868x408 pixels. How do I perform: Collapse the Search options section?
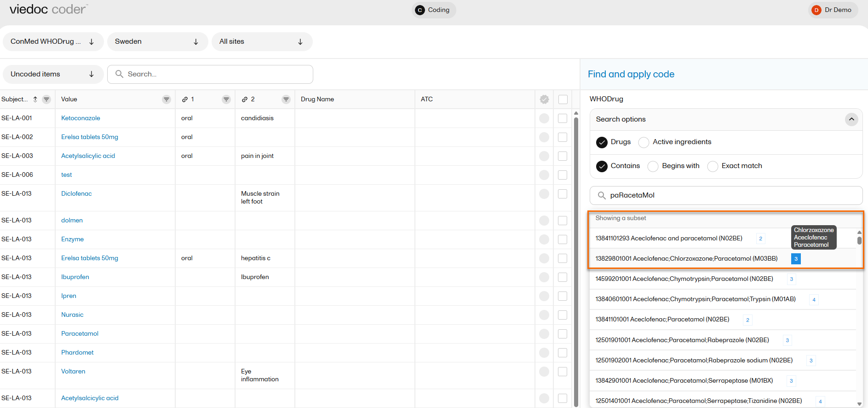(x=851, y=119)
